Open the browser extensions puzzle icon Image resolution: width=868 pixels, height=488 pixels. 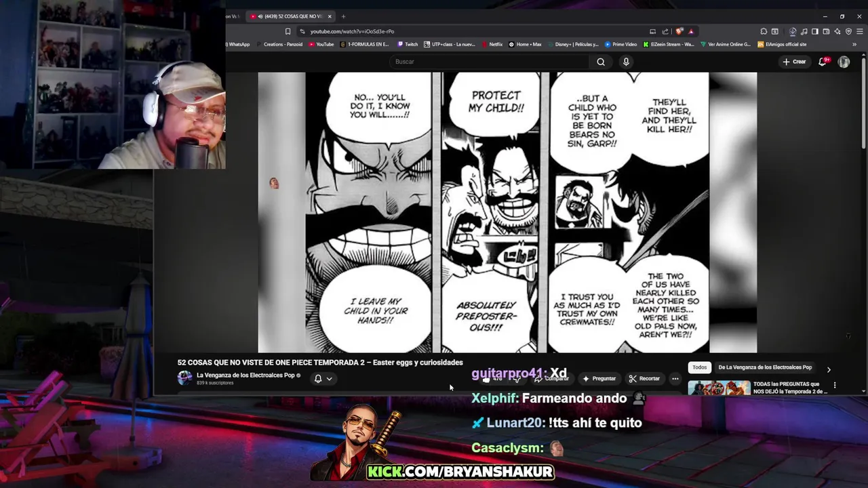(x=764, y=31)
